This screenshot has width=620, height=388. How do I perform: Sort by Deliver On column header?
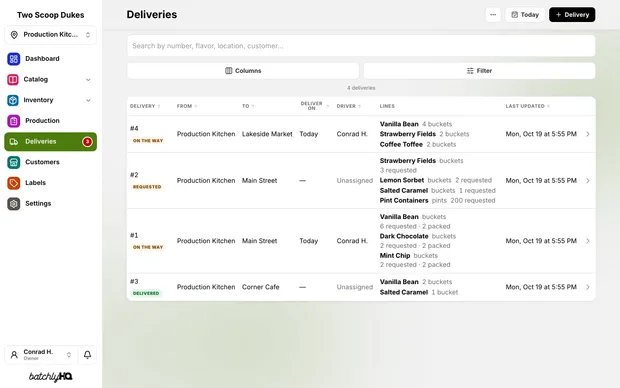click(x=314, y=106)
